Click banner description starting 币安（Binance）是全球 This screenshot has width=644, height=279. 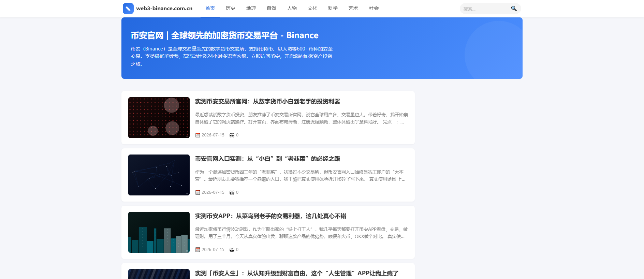click(x=232, y=56)
